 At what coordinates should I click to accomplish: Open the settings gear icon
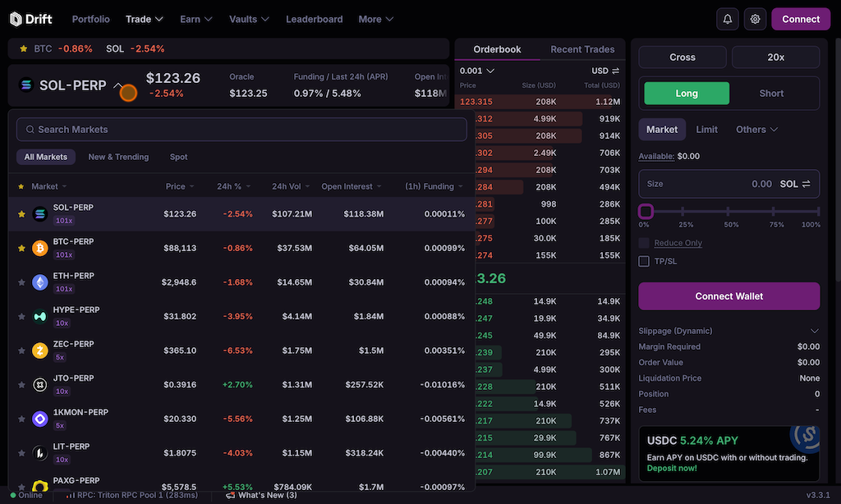[x=756, y=19]
